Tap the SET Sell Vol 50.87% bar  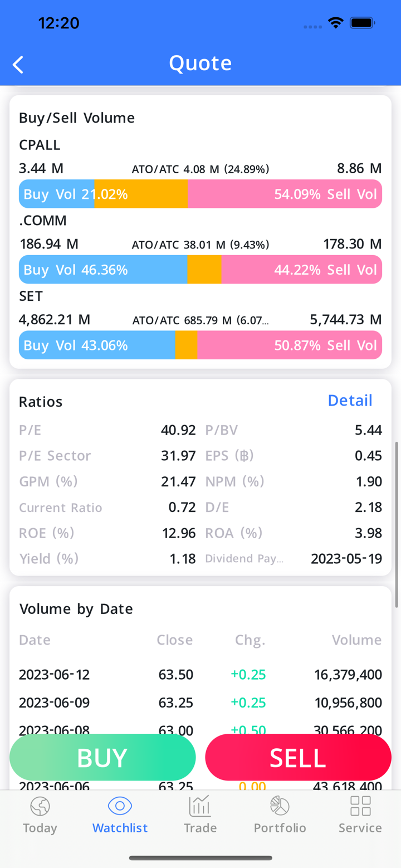289,345
